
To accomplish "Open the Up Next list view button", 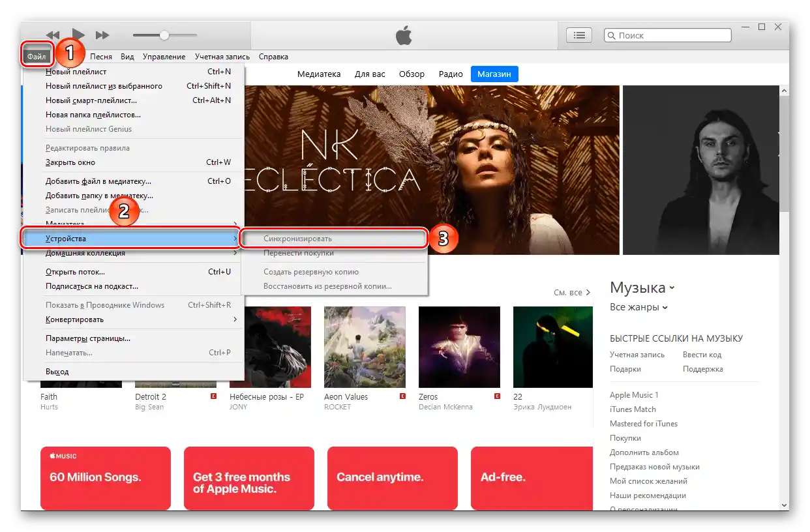I will (579, 35).
